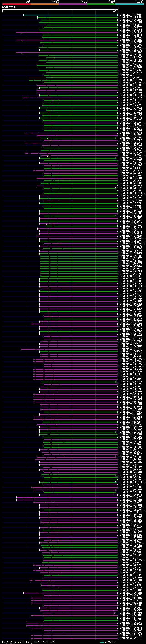Select hit label UniRef100_C5XT87
The width and height of the screenshot is (146, 644).
click(x=131, y=53)
